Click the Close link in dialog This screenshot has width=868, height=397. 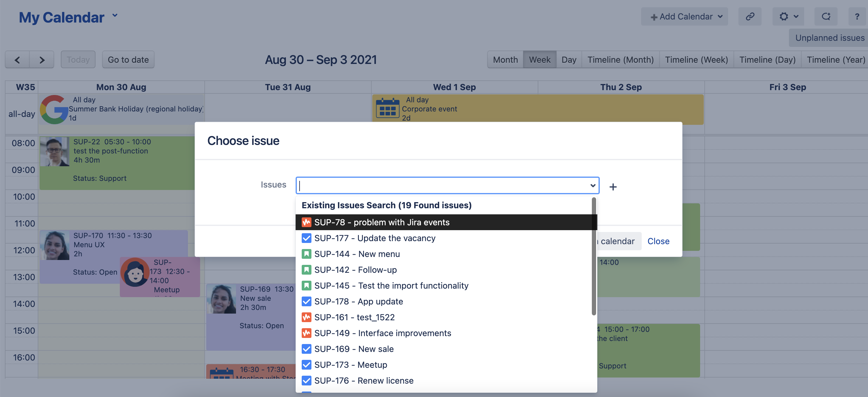click(658, 241)
